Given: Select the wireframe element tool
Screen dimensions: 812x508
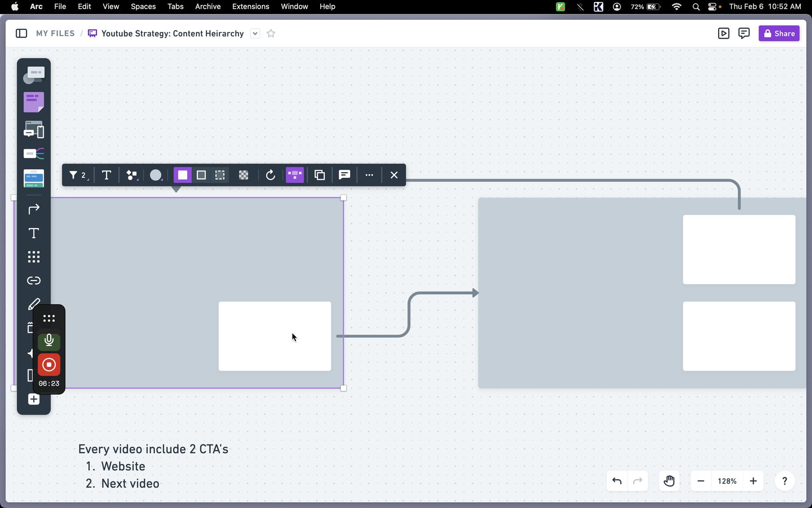Looking at the screenshot, I should pos(34,130).
